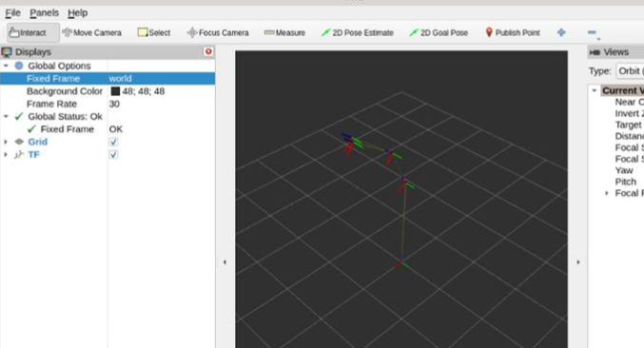This screenshot has height=348, width=644.
Task: Expand the TF display item
Action: coord(6,155)
